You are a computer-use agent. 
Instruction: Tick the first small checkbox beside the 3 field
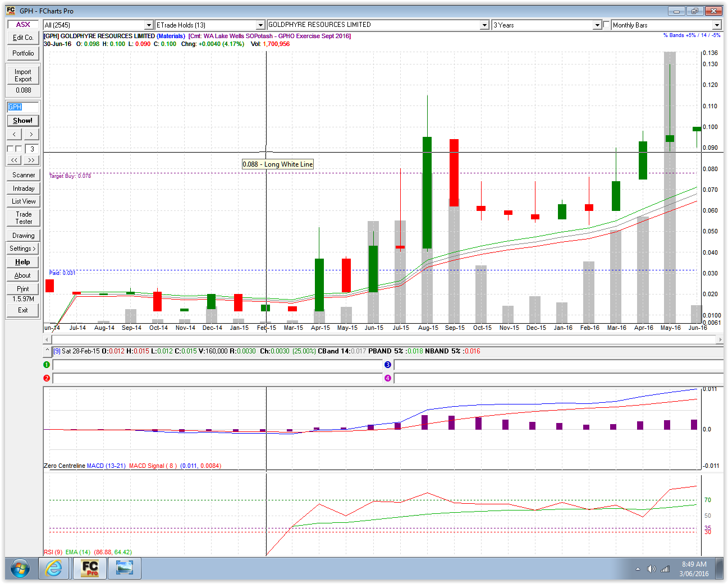click(x=10, y=149)
